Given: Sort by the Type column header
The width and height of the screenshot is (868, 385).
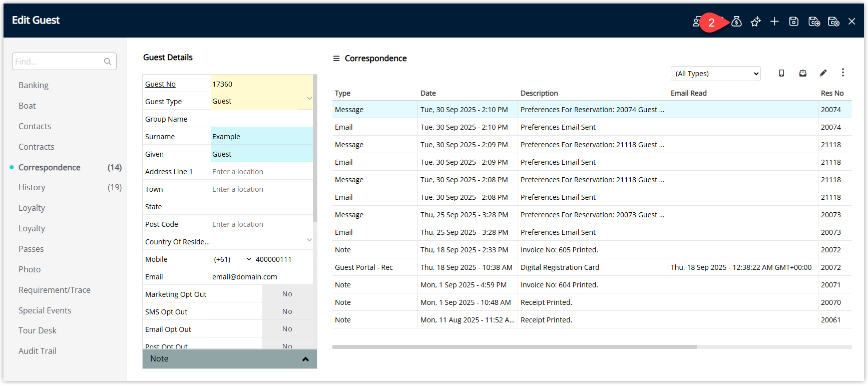Looking at the screenshot, I should (342, 93).
